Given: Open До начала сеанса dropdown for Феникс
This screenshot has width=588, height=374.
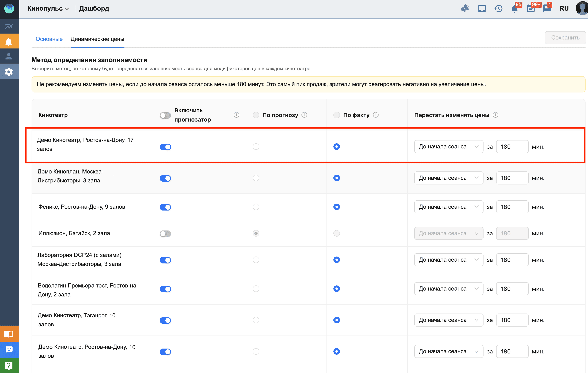Looking at the screenshot, I should coord(448,207).
